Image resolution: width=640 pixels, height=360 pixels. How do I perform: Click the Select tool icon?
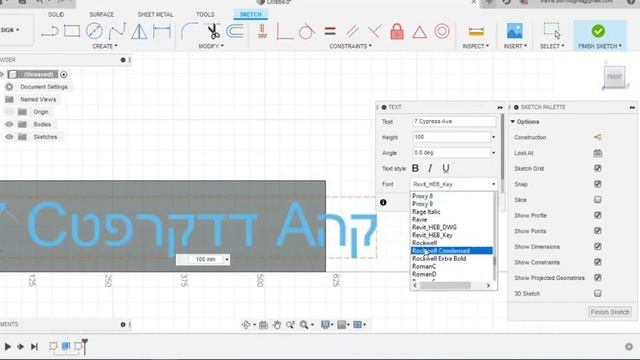click(x=551, y=31)
